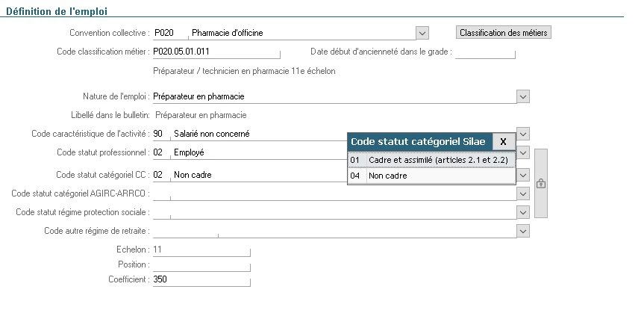The width and height of the screenshot is (644, 313).
Task: Click the Classification des métiers button
Action: click(x=504, y=33)
